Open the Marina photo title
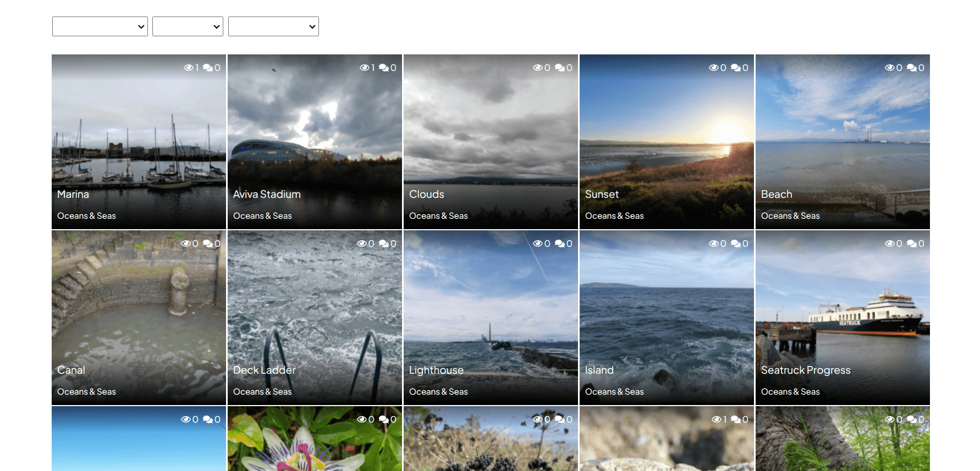The width and height of the screenshot is (980, 471). [73, 194]
